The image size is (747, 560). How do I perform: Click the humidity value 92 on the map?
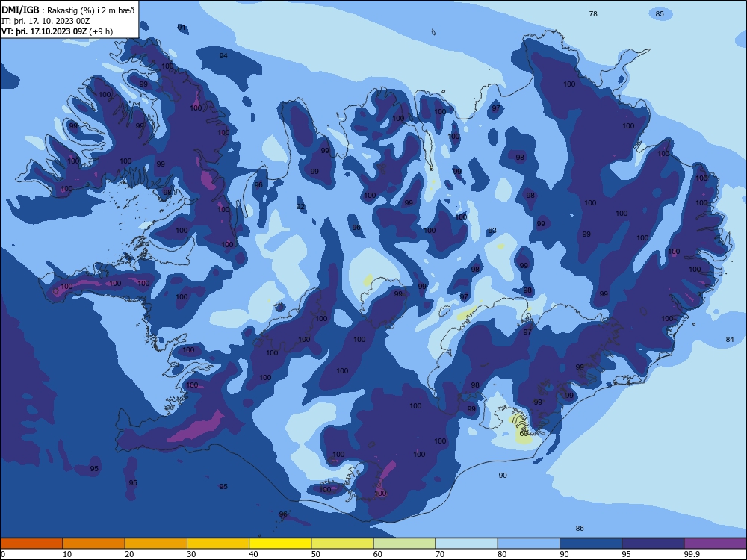[300, 207]
